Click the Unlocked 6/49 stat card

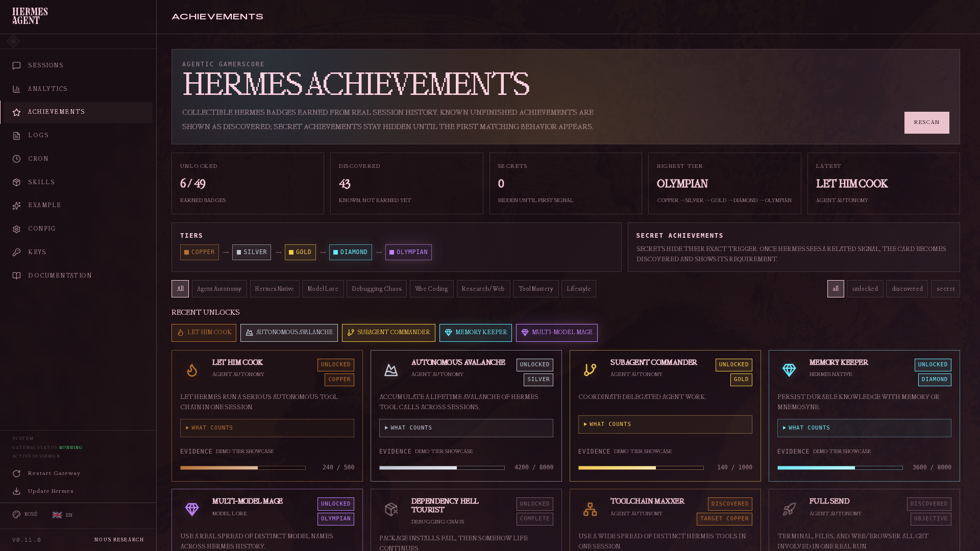click(x=248, y=184)
